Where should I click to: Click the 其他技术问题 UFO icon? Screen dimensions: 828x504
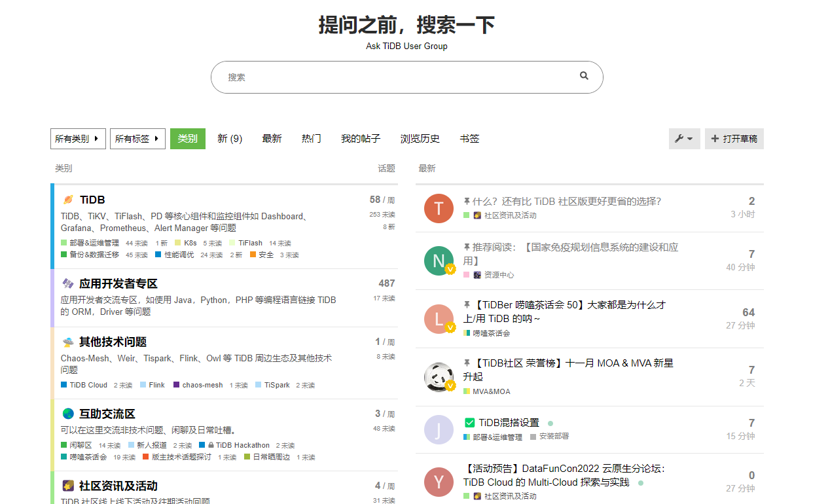click(x=68, y=342)
